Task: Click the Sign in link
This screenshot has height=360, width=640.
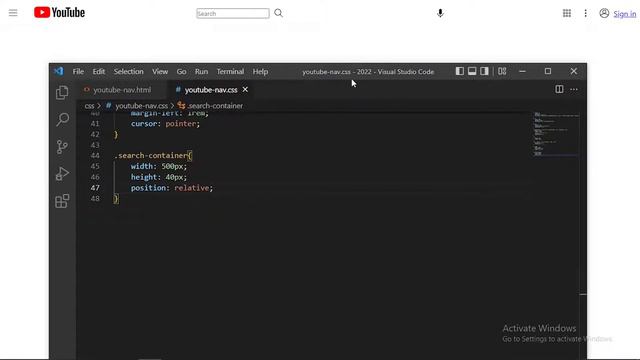Action: [624, 14]
